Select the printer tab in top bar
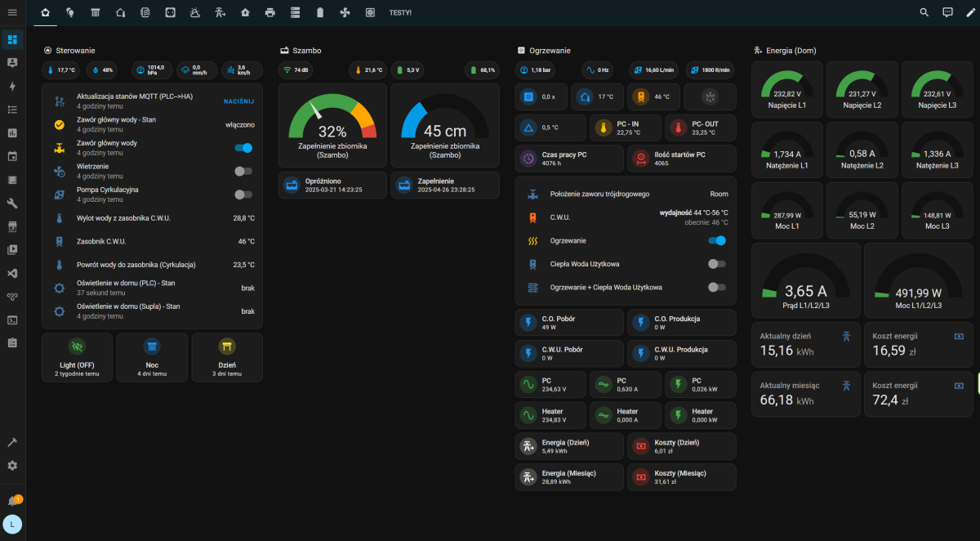Screen dimensions: 980x541 [x=270, y=13]
